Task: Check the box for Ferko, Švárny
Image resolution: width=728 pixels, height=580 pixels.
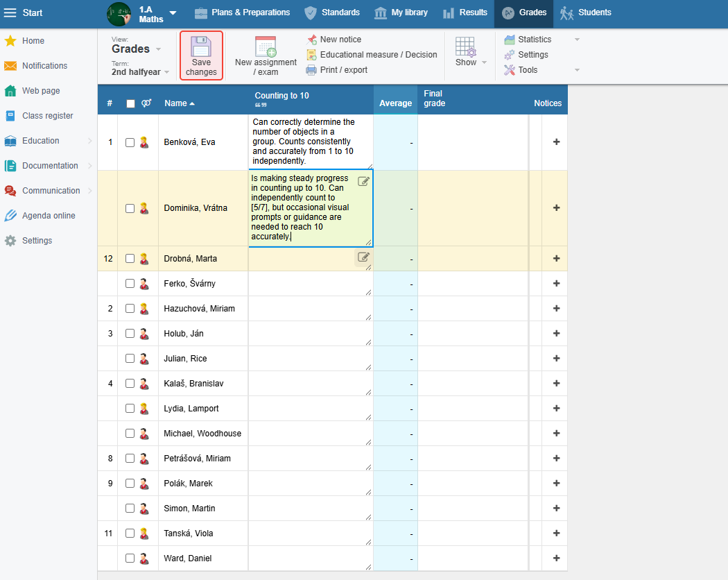Action: pyautogui.click(x=130, y=284)
